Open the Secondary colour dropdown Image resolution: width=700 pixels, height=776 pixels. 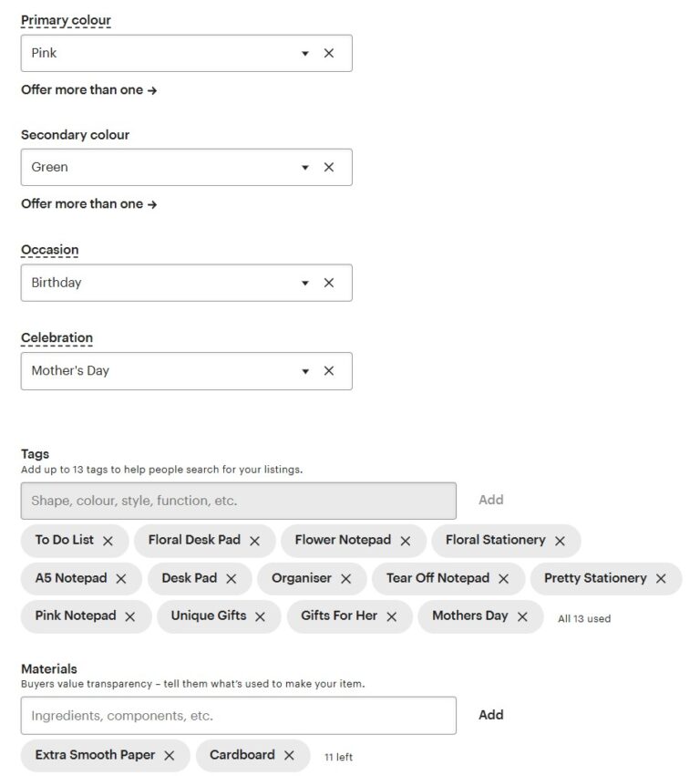click(x=304, y=167)
